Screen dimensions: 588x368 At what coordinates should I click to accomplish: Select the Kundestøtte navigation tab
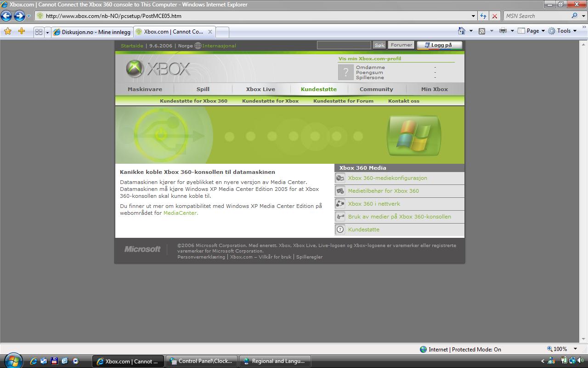point(319,89)
